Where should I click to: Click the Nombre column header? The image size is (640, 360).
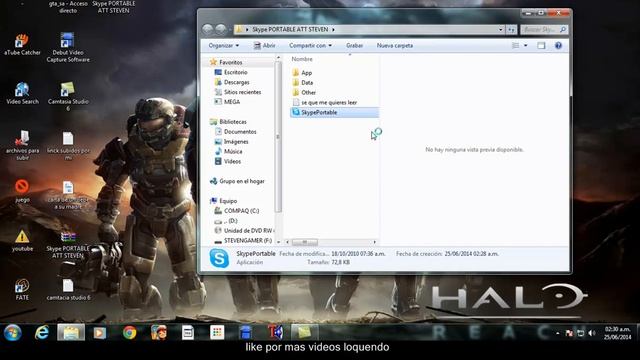pos(302,59)
